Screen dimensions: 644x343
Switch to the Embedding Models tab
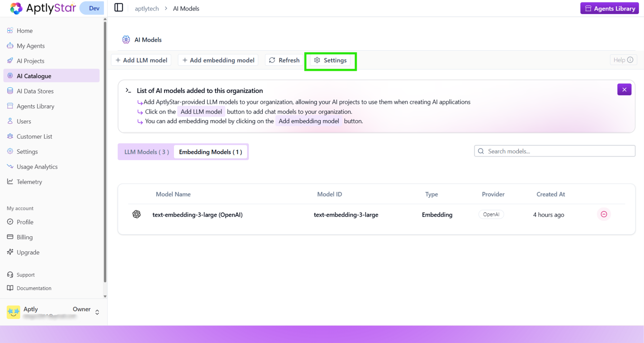(211, 152)
